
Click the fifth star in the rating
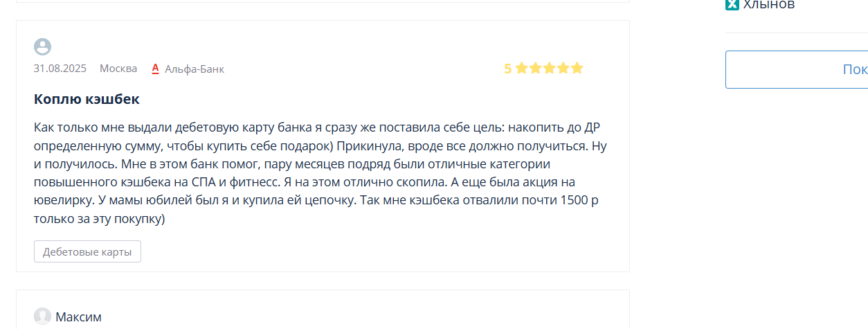(577, 68)
